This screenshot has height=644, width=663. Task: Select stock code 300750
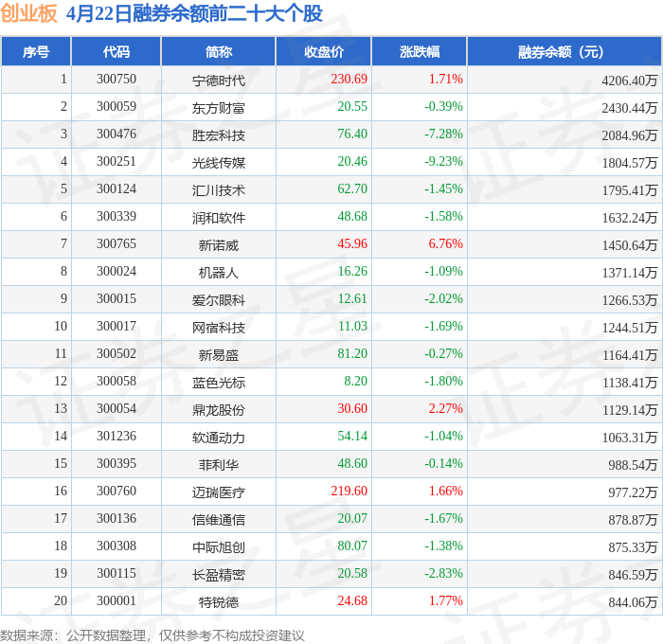(116, 79)
